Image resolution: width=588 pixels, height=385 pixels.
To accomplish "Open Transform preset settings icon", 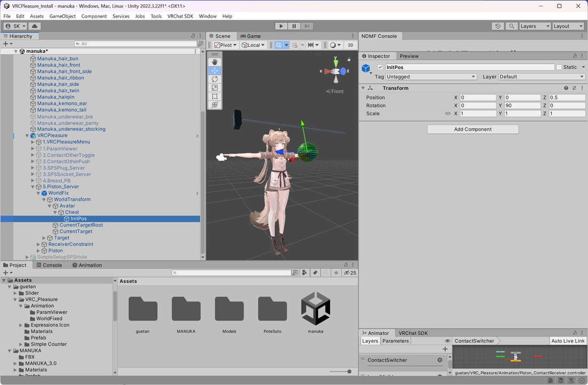I will pos(574,88).
